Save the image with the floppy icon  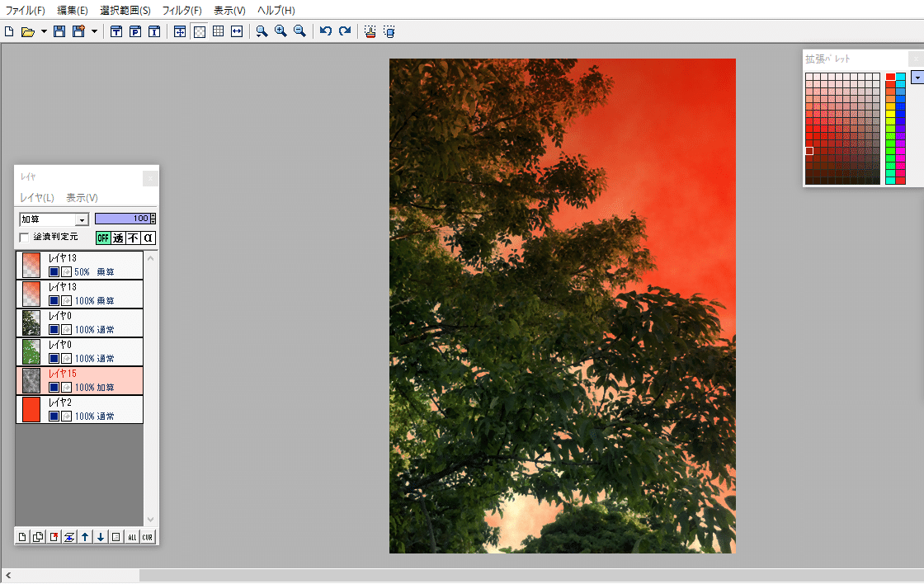(x=59, y=31)
